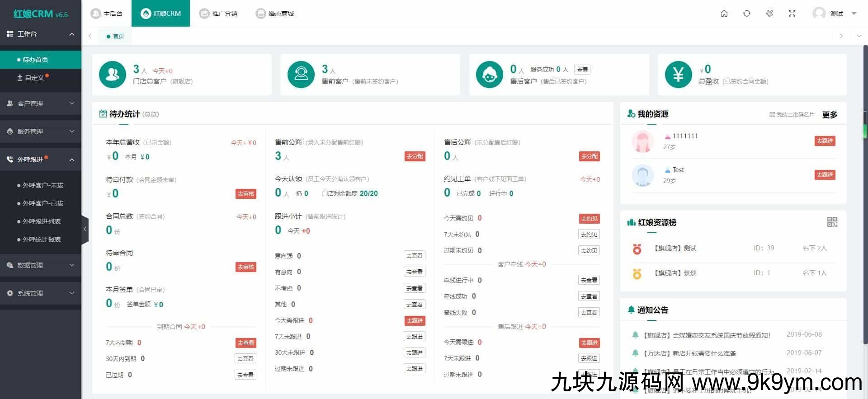Click the 总盈收 yen icon
This screenshot has width=868, height=399.
[x=678, y=75]
